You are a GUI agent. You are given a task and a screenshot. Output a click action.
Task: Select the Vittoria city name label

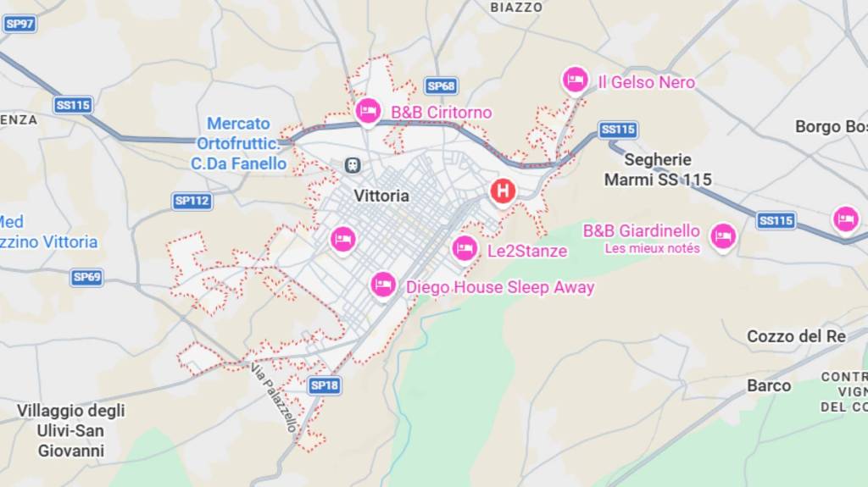click(381, 196)
